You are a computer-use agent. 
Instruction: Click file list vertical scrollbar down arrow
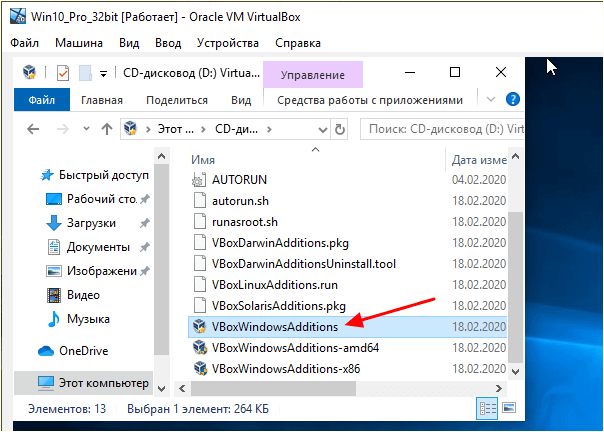tap(515, 371)
